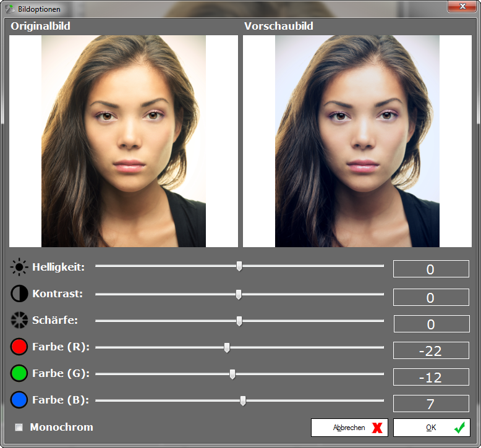The height and width of the screenshot is (448, 481).
Task: Click the Schärfe aperture icon
Action: (x=20, y=321)
